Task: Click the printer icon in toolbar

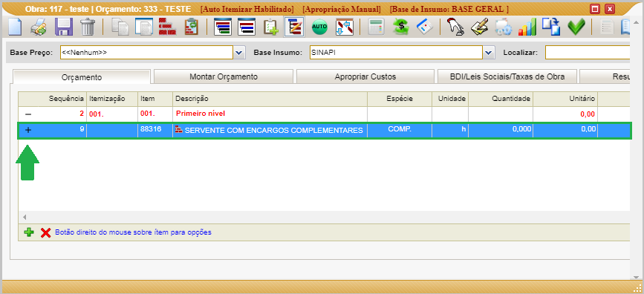Action: click(39, 28)
